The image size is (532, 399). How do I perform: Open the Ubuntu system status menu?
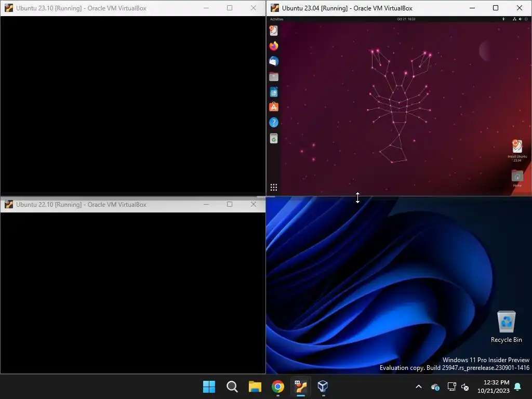click(520, 19)
